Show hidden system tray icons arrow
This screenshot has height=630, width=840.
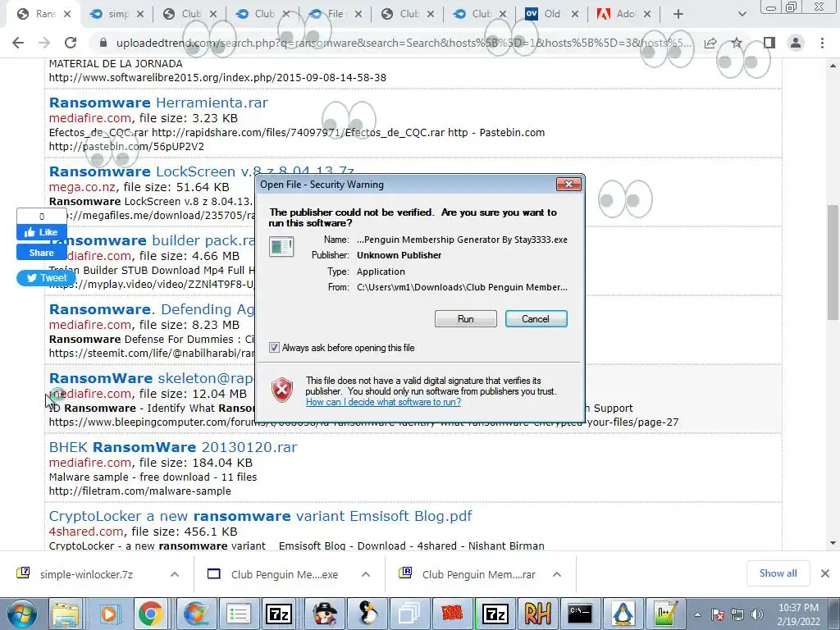tap(697, 614)
